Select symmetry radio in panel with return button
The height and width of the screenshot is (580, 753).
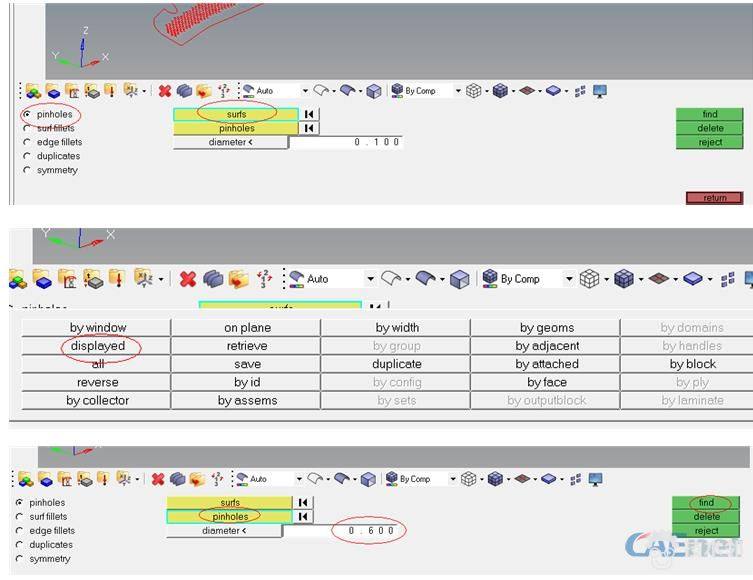point(27,171)
